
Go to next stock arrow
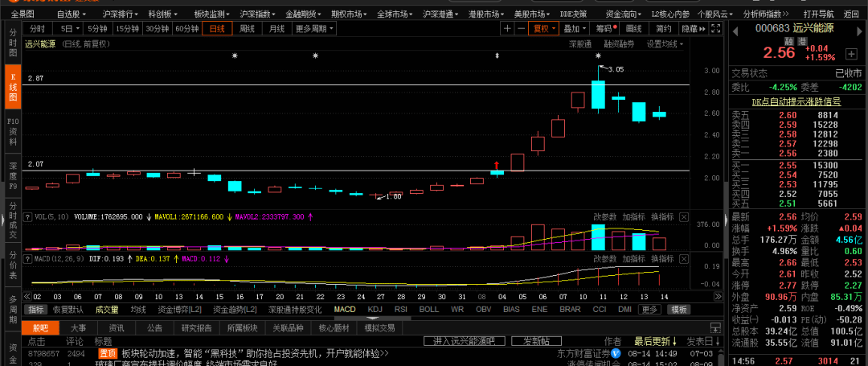[x=859, y=29]
